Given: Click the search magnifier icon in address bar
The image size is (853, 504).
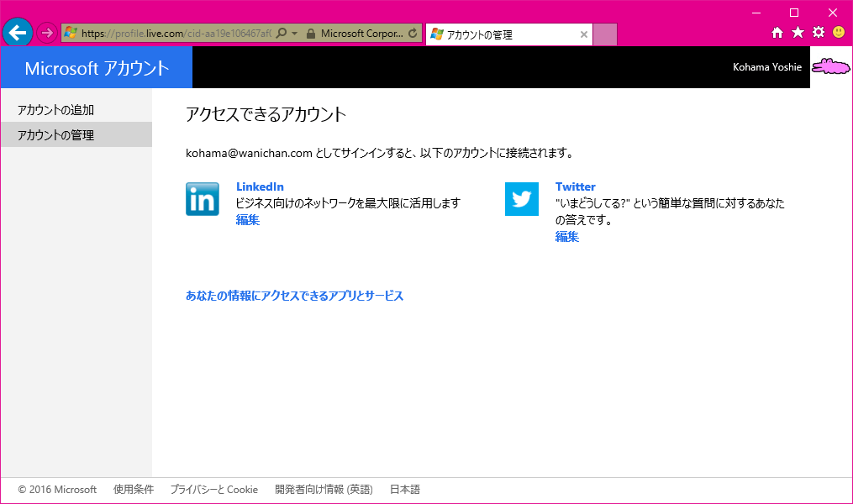Looking at the screenshot, I should pos(282,33).
